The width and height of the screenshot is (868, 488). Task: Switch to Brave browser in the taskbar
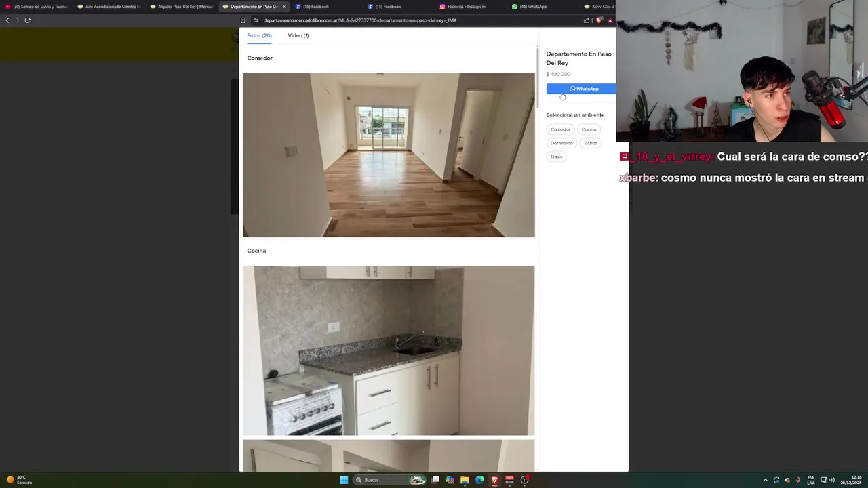click(494, 480)
